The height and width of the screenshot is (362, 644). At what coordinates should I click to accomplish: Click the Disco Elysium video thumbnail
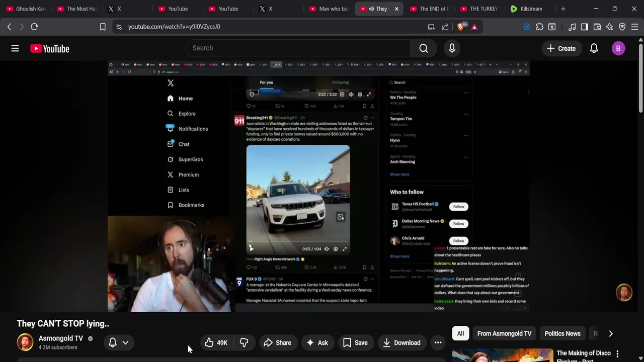pos(502,355)
